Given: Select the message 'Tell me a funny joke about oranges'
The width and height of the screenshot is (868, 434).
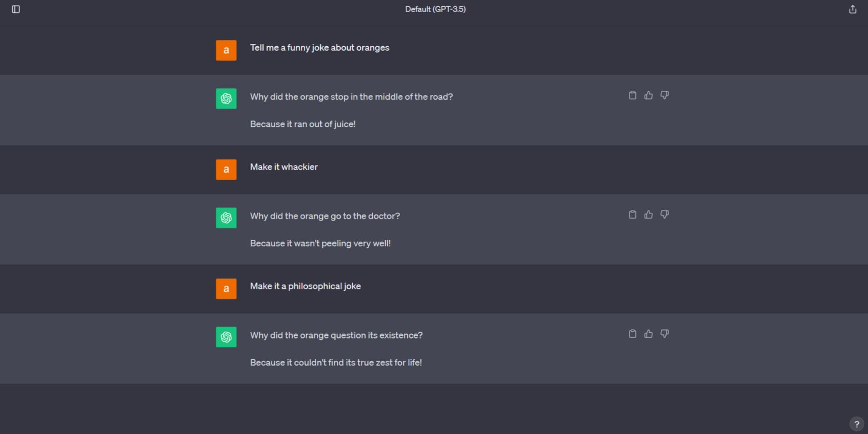Looking at the screenshot, I should (320, 48).
